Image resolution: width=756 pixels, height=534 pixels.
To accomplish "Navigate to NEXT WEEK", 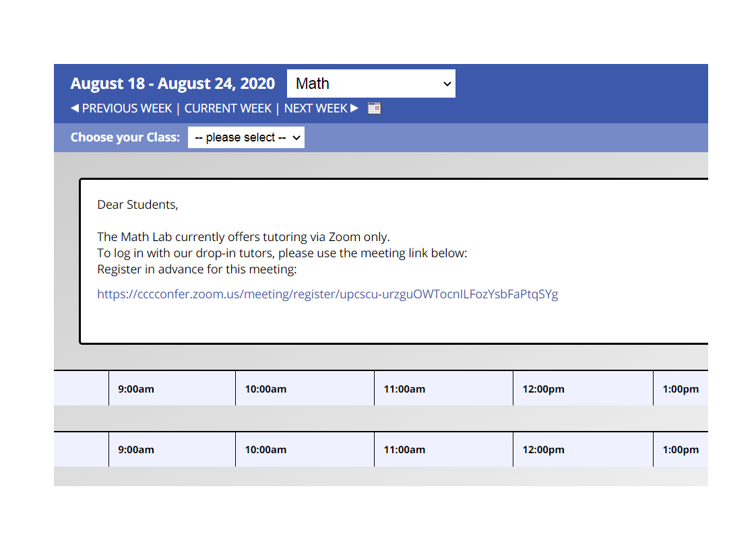I will (316, 108).
